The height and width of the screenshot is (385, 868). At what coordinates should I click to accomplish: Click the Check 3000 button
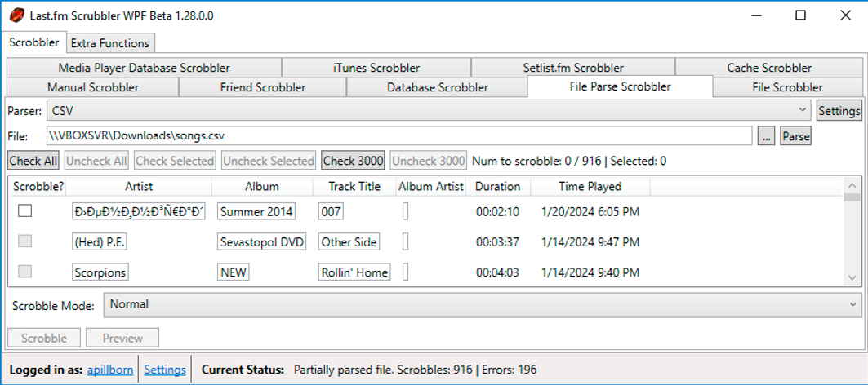354,161
